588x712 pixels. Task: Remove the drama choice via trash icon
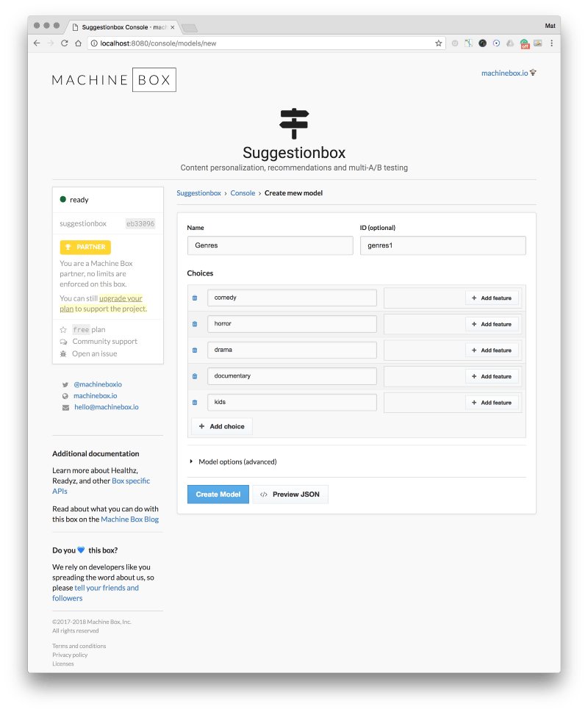195,350
